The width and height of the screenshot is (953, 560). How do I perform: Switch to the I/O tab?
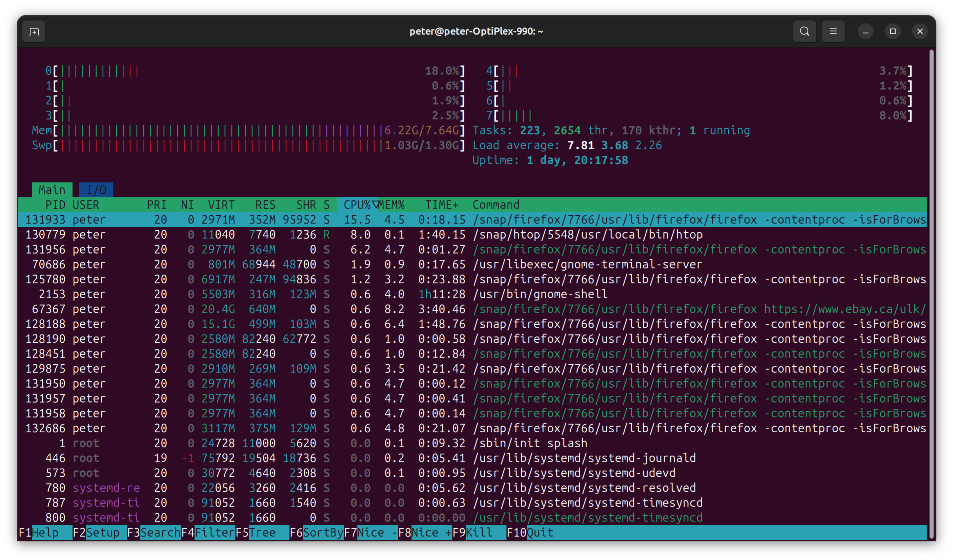click(x=96, y=190)
